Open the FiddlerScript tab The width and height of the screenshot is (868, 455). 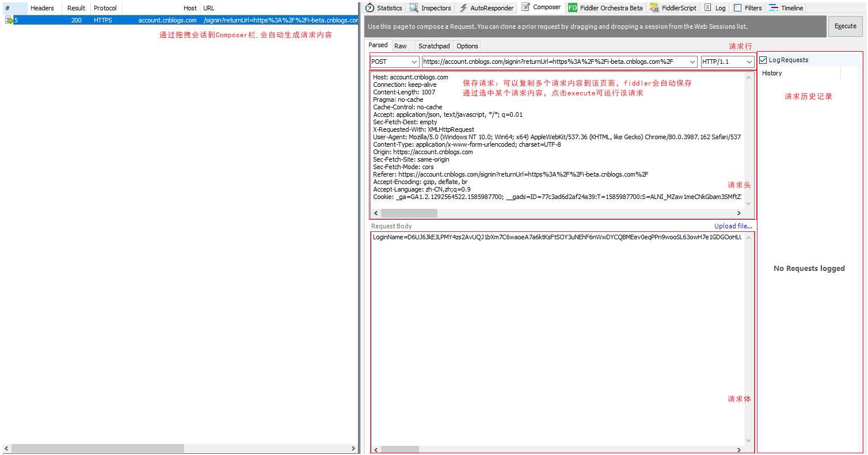(673, 8)
